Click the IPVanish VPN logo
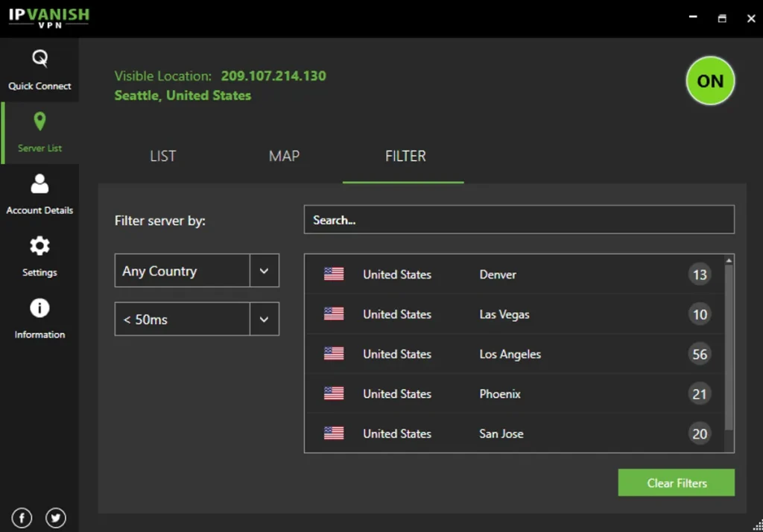The width and height of the screenshot is (763, 532). click(49, 18)
